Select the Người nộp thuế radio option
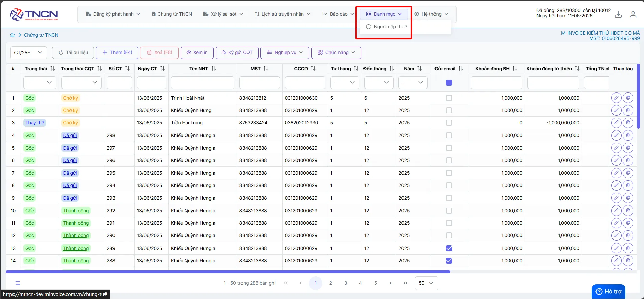The height and width of the screenshot is (299, 644). 369,27
